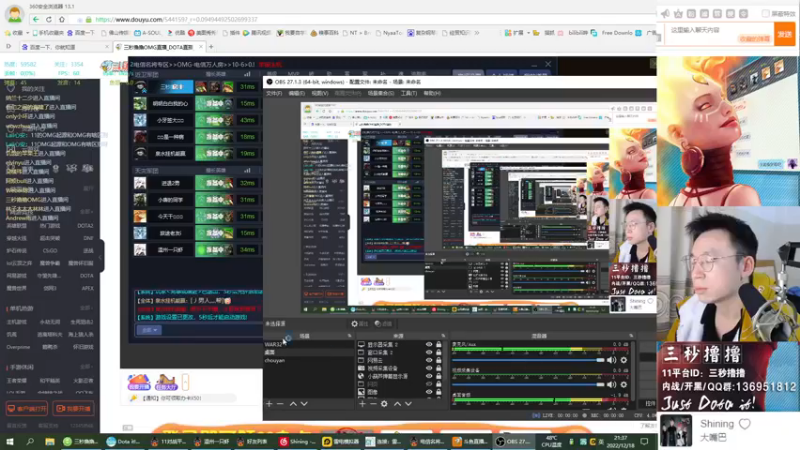
Task: Click the right orange outlined button in sidebar
Action: click(x=74, y=409)
